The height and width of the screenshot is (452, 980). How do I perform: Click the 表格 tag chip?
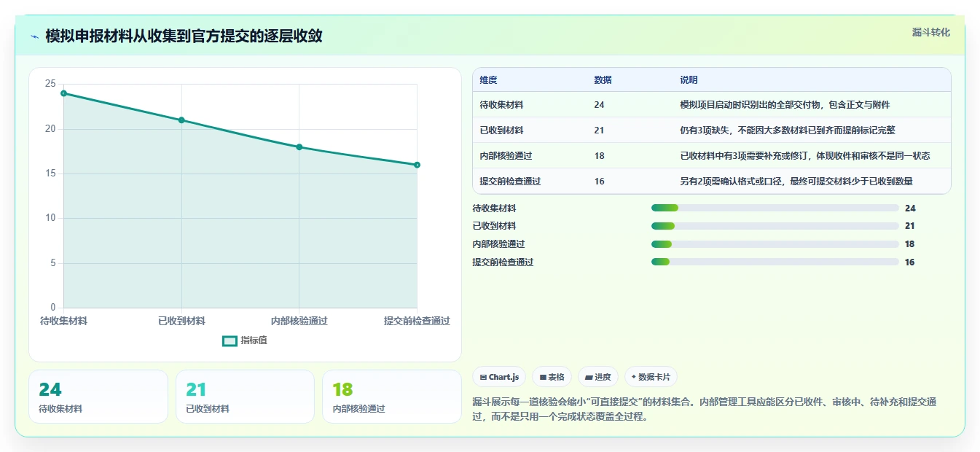pyautogui.click(x=552, y=377)
